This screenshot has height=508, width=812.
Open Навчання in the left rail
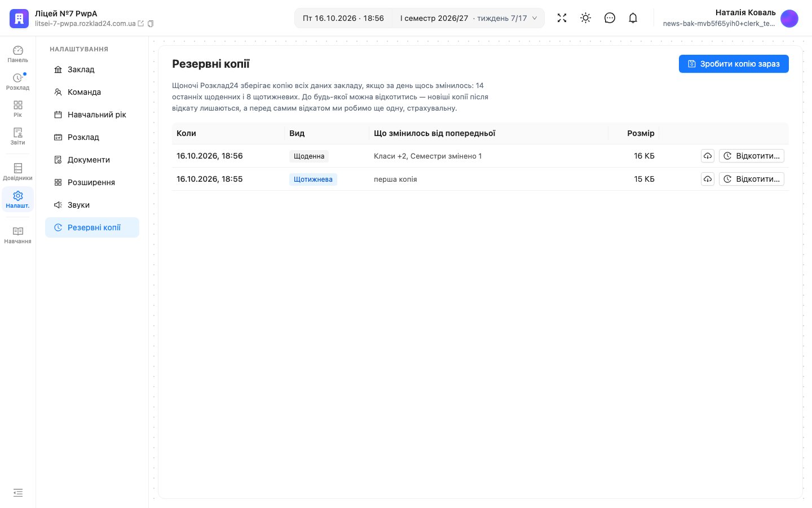18,235
